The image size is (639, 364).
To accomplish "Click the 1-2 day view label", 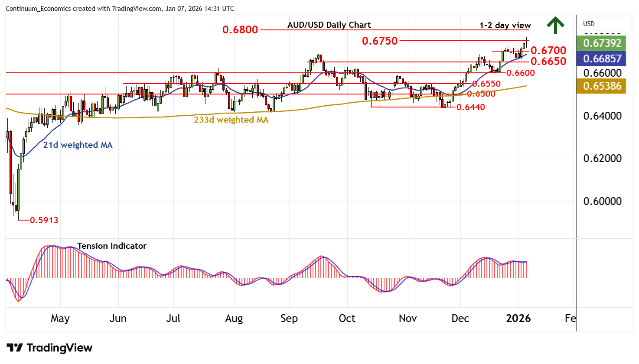I will [x=505, y=25].
